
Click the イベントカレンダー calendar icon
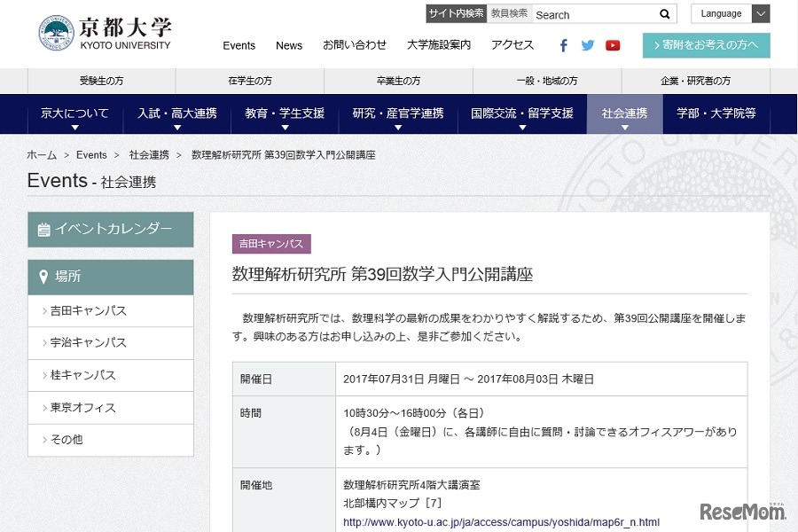[44, 230]
